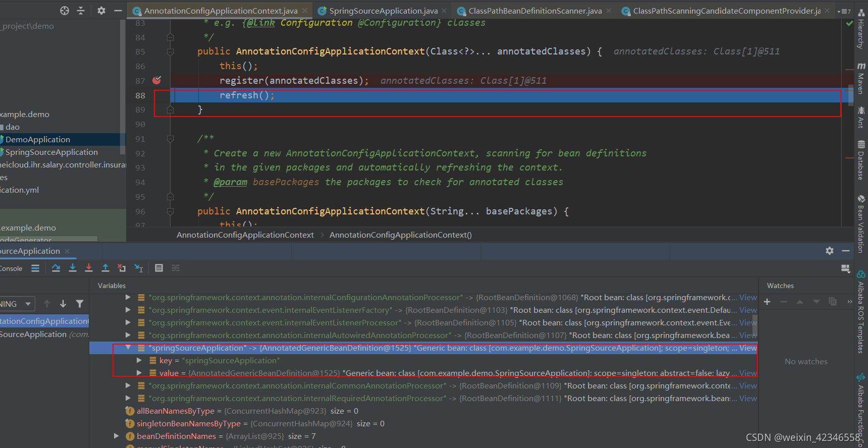This screenshot has height=448, width=868.
Task: Close the debug session tab ending in urceApplication
Action: point(67,251)
